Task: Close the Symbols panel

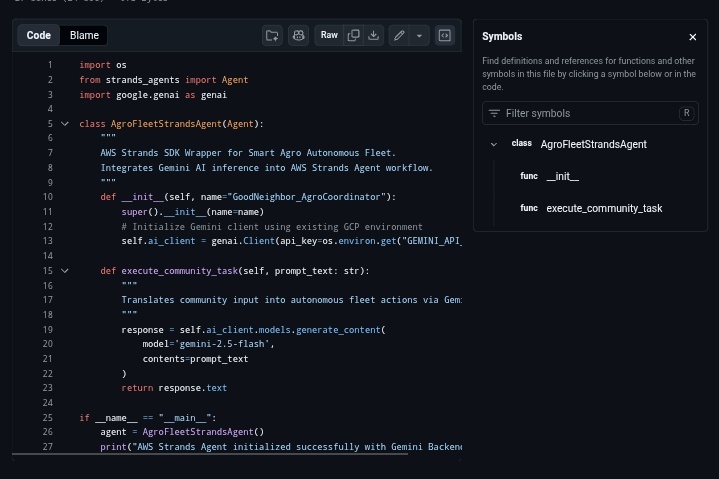Action: tap(692, 37)
